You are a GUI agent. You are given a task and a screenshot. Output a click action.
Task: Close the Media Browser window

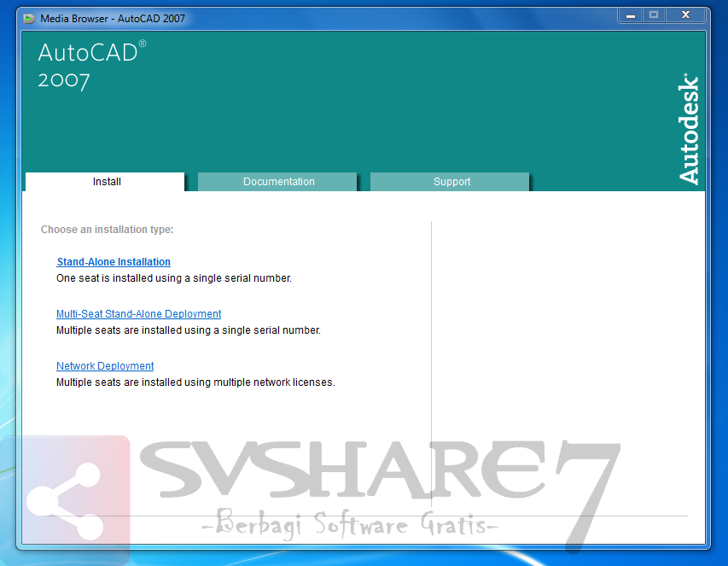[685, 15]
